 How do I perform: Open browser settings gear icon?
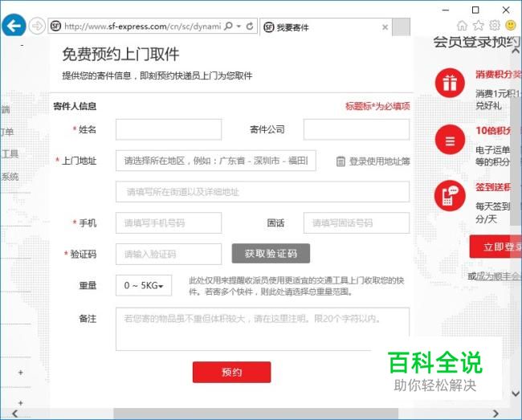pyautogui.click(x=495, y=25)
